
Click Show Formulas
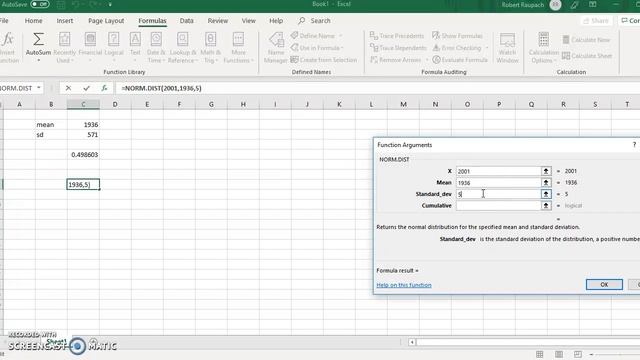pyautogui.click(x=457, y=36)
